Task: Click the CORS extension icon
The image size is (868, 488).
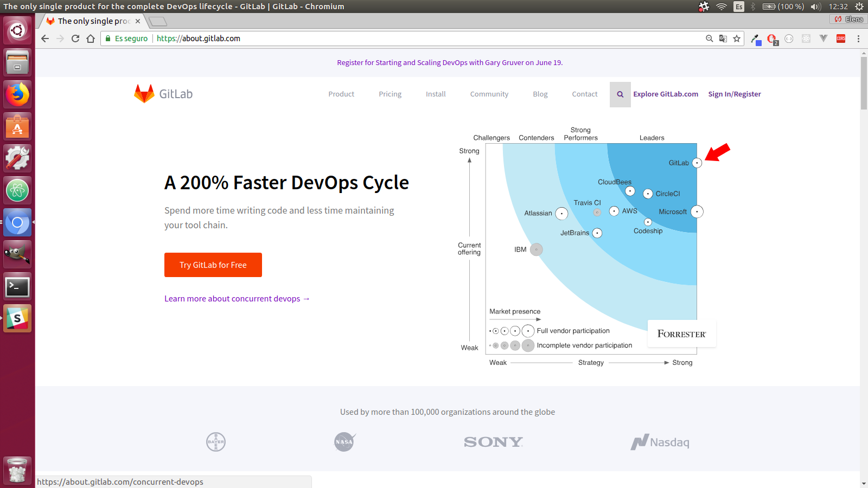Action: [x=841, y=38]
